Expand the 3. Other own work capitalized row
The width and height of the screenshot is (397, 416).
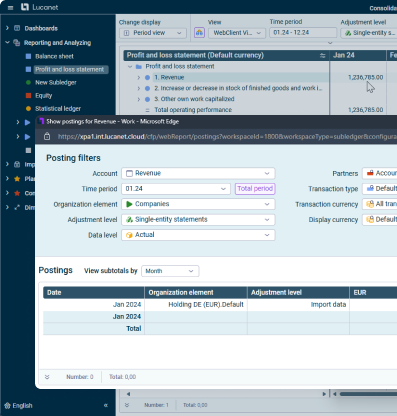[x=139, y=99]
